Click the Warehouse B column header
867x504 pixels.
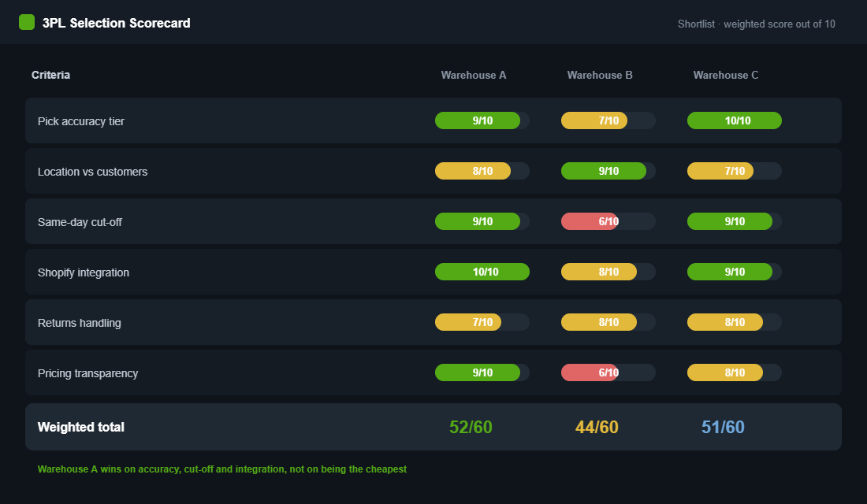coord(599,75)
